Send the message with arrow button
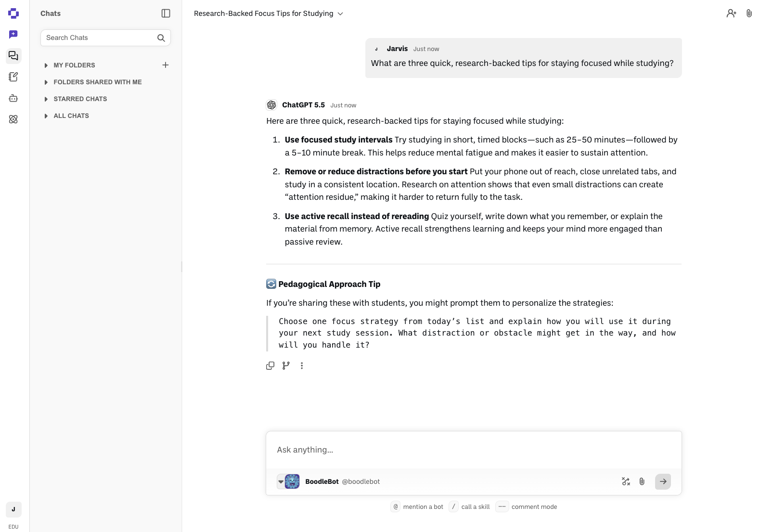The width and height of the screenshot is (760, 532). coord(663,481)
